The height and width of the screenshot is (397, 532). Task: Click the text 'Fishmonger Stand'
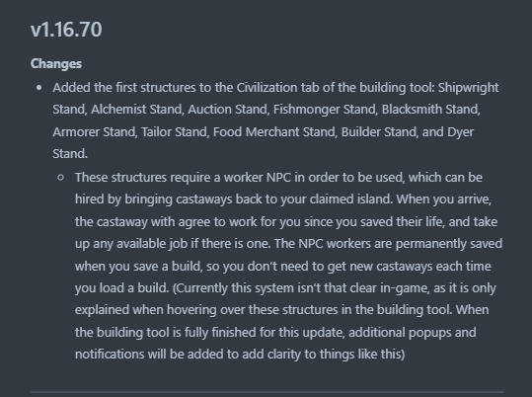325,110
